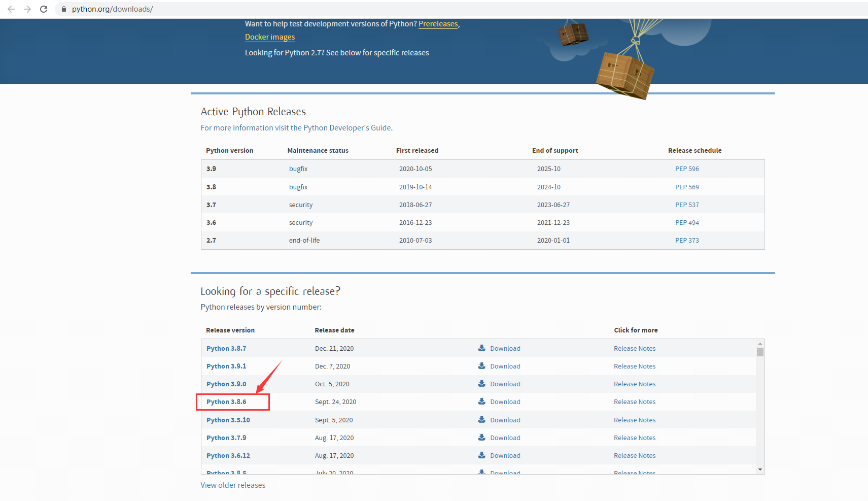Click the release list scrollbar thumb
This screenshot has width=868, height=501.
(760, 352)
